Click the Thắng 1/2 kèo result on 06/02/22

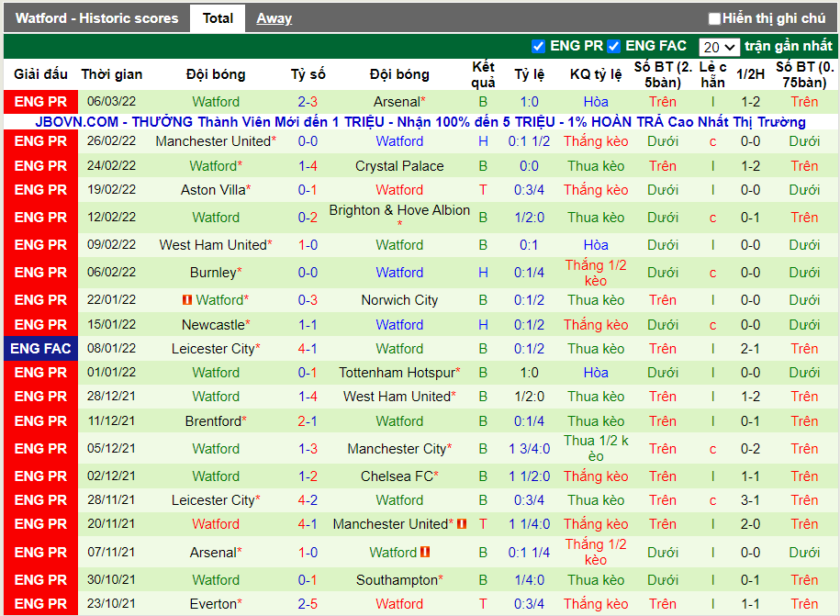click(x=596, y=273)
